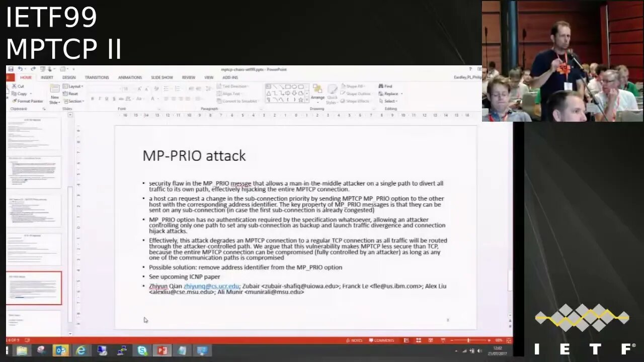Screen dimensions: 644x362
Task: Open the red FILE tab
Action: (x=10, y=77)
